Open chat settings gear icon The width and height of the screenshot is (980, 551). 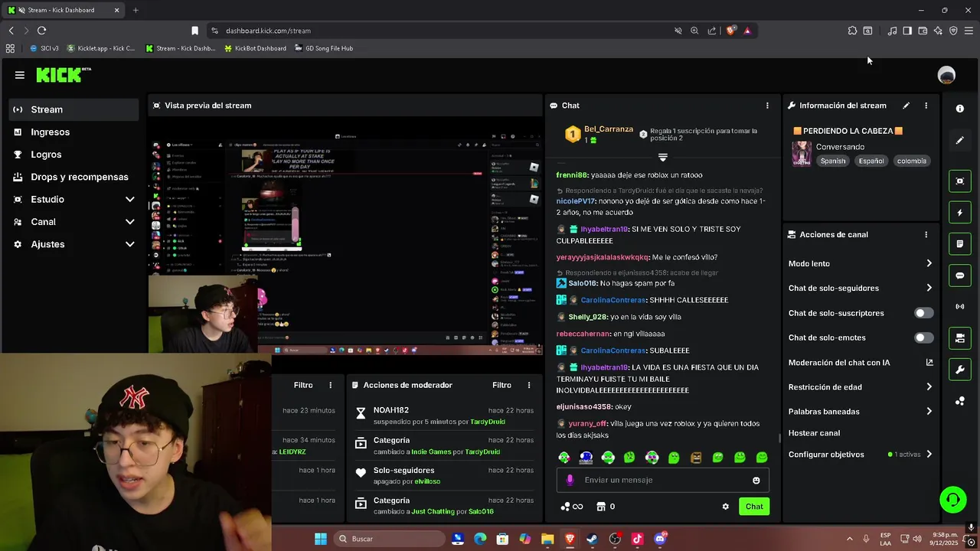point(726,507)
